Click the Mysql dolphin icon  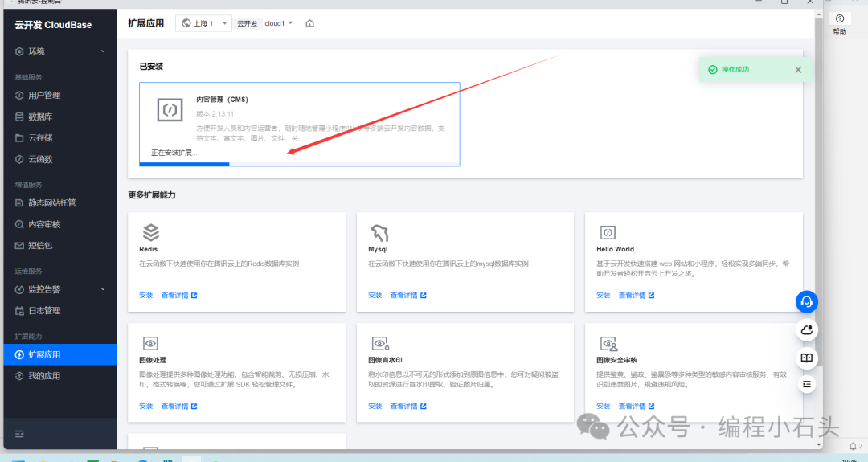click(x=379, y=232)
